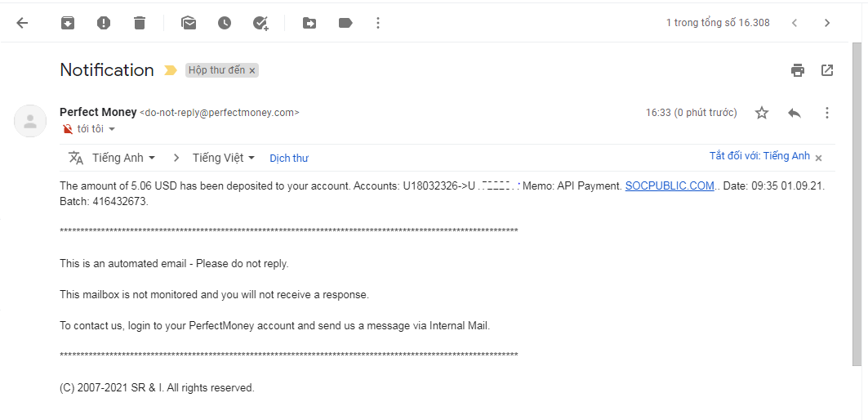Delete this email with trash icon
The height and width of the screenshot is (420, 868).
coord(140,23)
